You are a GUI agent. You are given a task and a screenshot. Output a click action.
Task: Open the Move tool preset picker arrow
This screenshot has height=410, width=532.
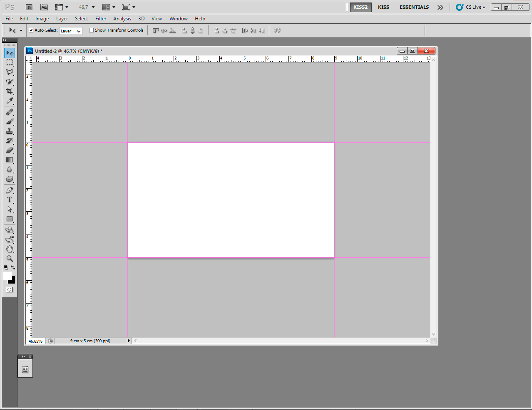pyautogui.click(x=21, y=30)
